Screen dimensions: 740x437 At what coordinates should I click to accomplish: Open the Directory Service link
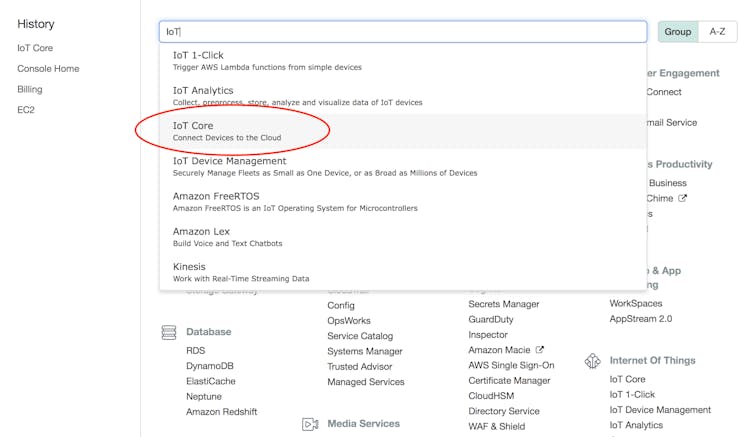coord(504,411)
